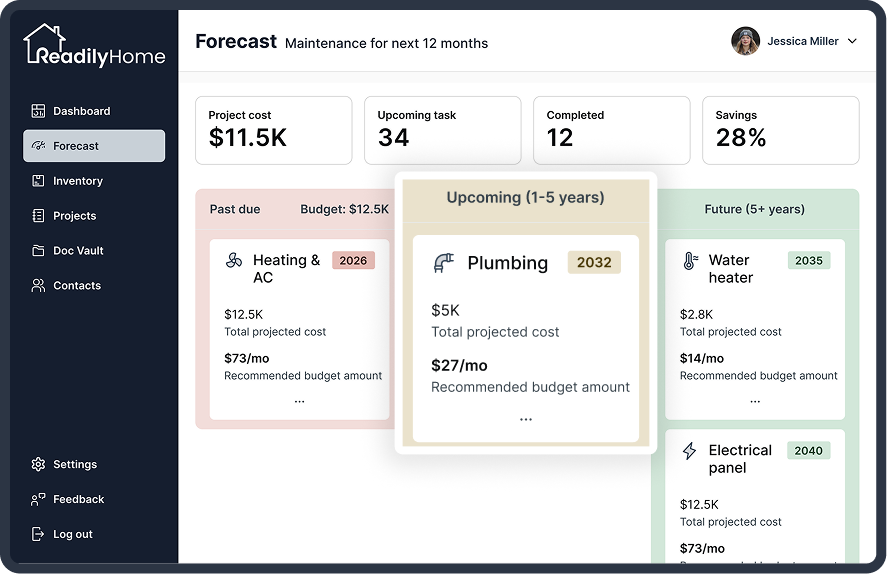Click the Plumbing pipe icon
This screenshot has height=574, width=887.
444,263
